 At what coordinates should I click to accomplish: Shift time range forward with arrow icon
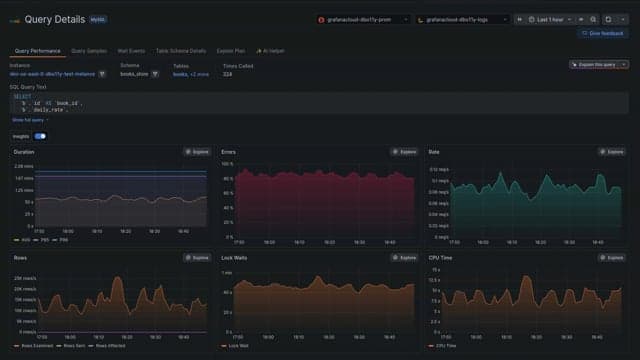coord(581,20)
